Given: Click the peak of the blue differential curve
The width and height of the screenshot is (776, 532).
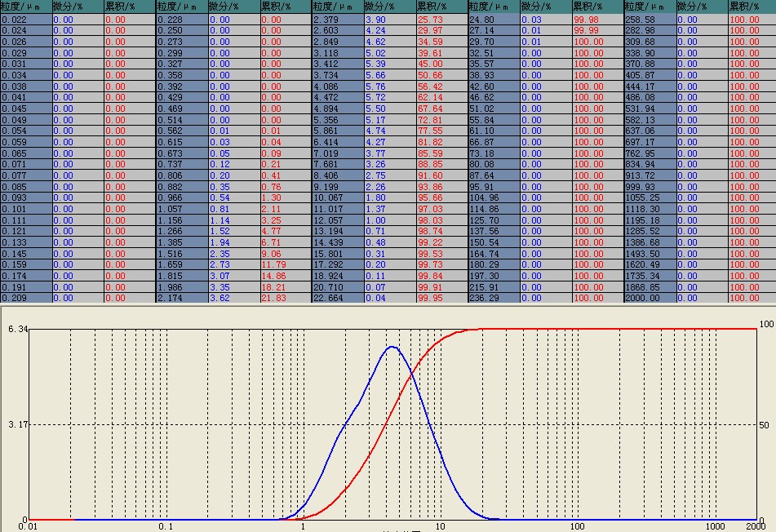Looking at the screenshot, I should 392,347.
